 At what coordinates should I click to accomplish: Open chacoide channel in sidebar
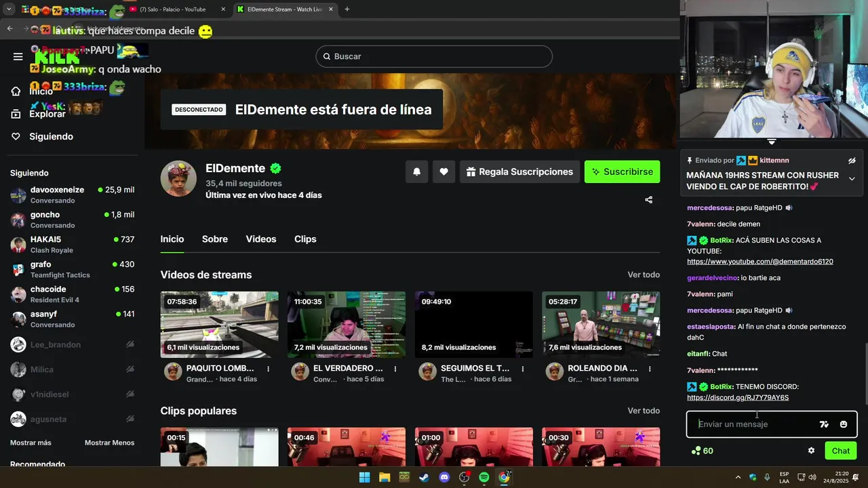pos(72,294)
